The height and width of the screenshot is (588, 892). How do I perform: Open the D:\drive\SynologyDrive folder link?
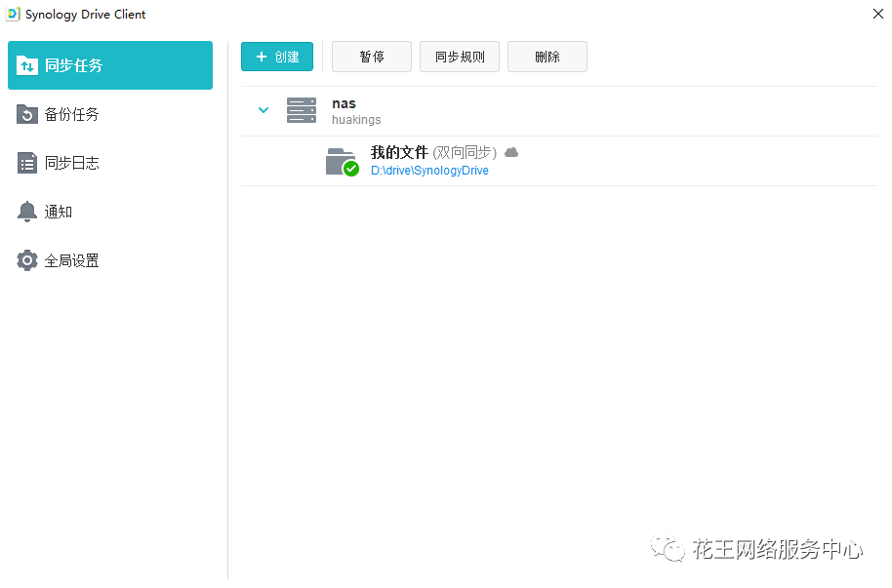click(429, 171)
